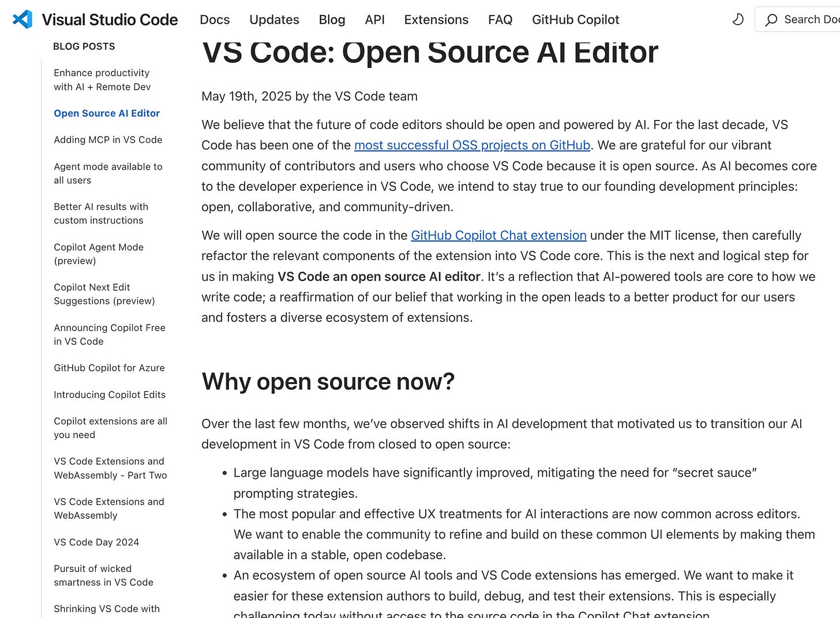This screenshot has height=618, width=840.
Task: Open Announcing Copilot Free in VS Code post
Action: pos(110,334)
